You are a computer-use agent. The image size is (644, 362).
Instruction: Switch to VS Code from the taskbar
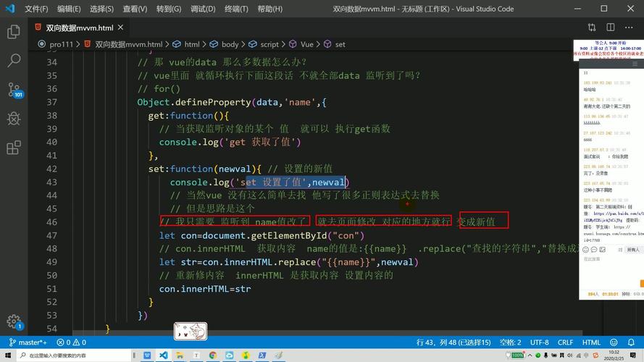pyautogui.click(x=164, y=355)
